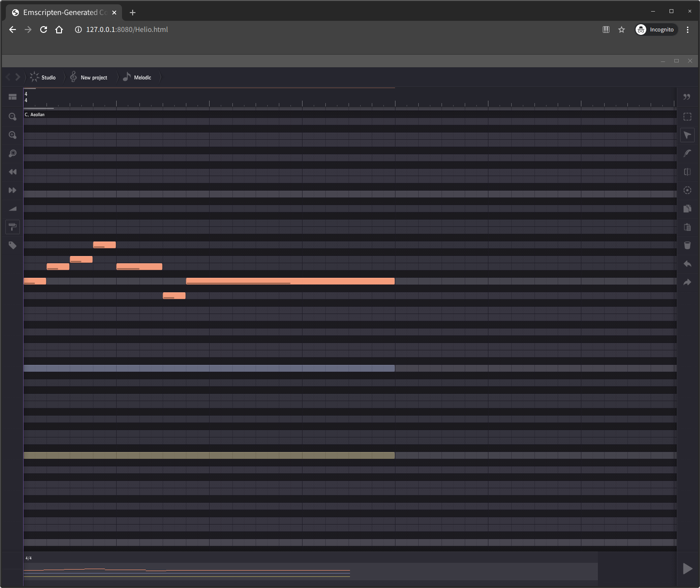The image size is (700, 588).
Task: Click the quote-marks annotation icon
Action: (687, 97)
